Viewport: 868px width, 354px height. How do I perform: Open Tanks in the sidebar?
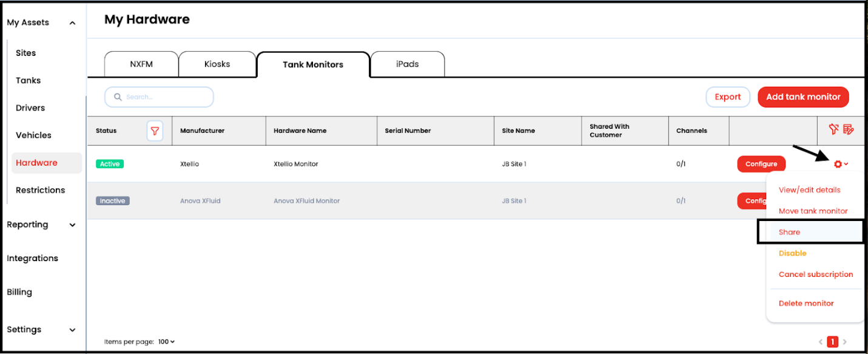pyautogui.click(x=29, y=80)
